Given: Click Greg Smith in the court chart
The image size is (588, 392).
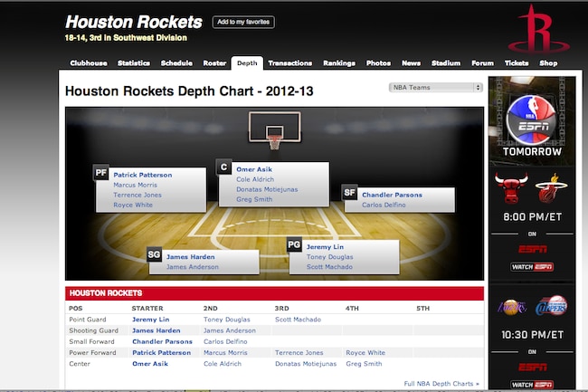Looking at the screenshot, I should (x=254, y=199).
